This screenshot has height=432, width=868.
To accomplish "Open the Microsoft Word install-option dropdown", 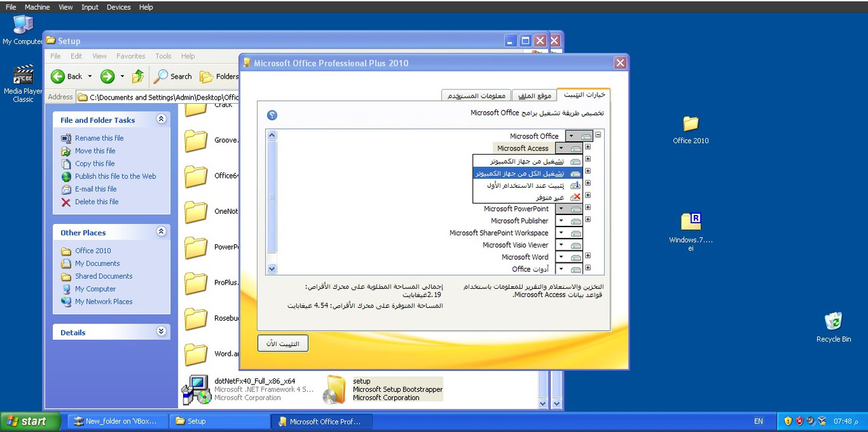I will (568, 258).
